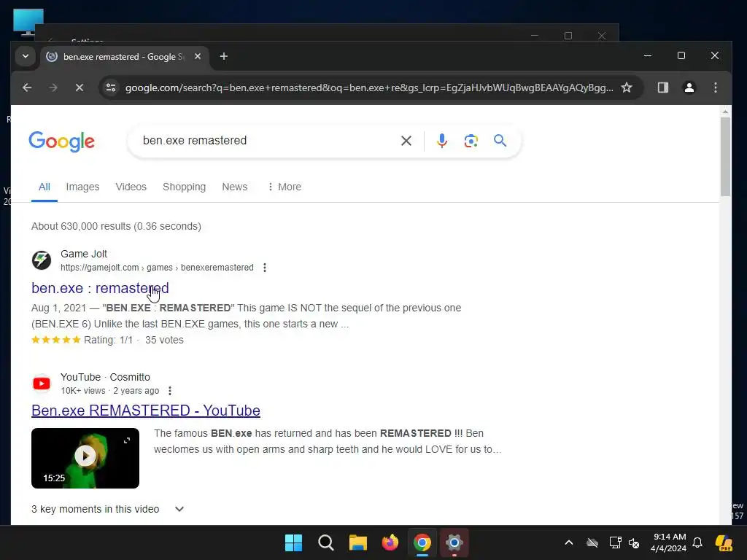Show hidden tray icons chevron
This screenshot has width=747, height=560.
coord(569,542)
